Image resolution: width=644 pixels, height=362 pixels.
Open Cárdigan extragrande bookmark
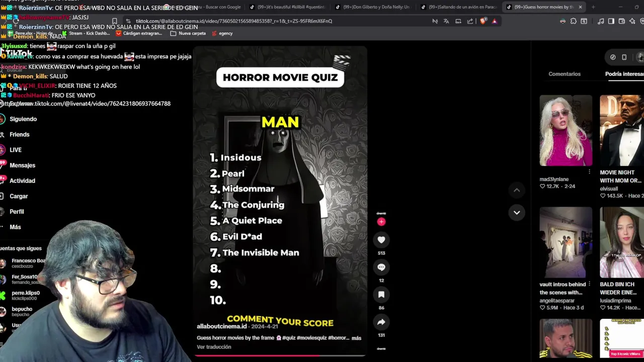pos(139,33)
